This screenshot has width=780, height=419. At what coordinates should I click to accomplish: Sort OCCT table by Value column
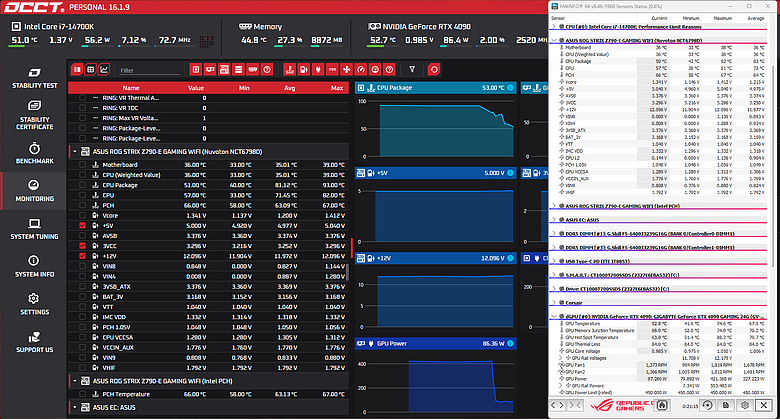(195, 88)
